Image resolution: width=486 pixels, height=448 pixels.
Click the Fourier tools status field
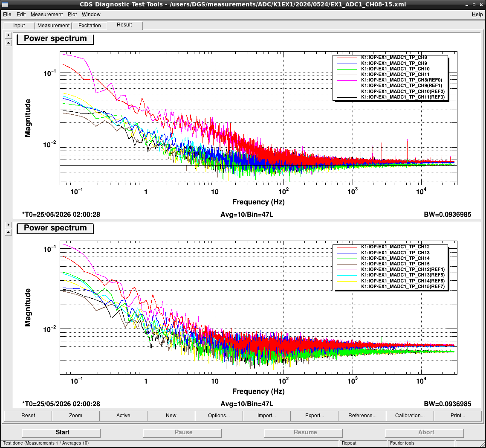(x=421, y=443)
